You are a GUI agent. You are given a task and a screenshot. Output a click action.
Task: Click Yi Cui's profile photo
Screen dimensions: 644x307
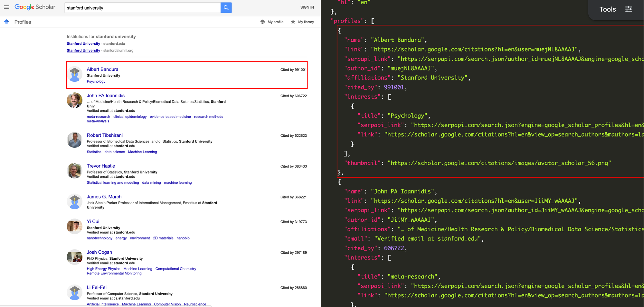coord(75,227)
